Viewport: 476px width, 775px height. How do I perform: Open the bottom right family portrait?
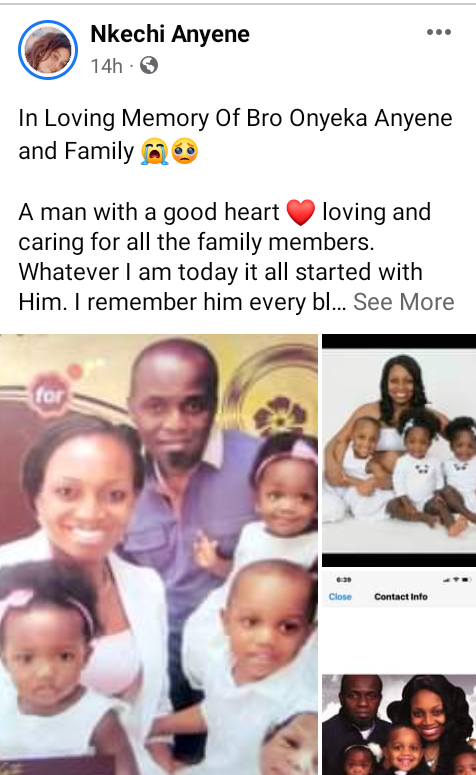pos(399,725)
